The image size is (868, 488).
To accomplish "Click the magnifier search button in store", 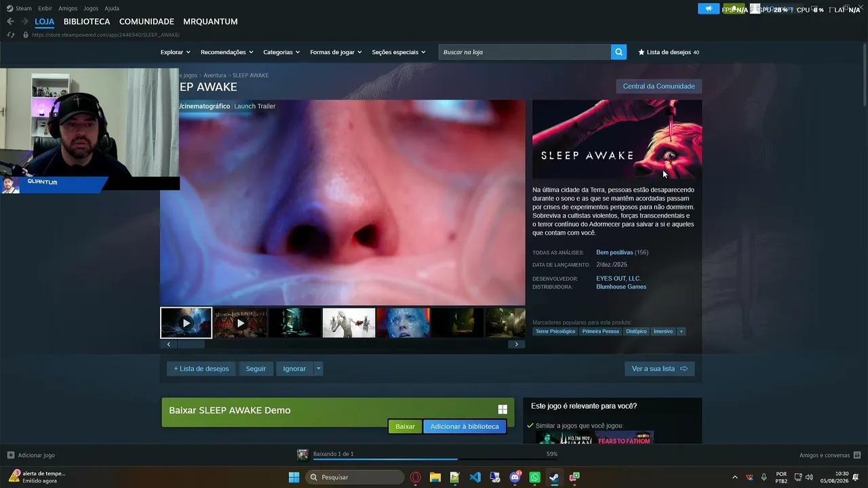I will click(618, 52).
